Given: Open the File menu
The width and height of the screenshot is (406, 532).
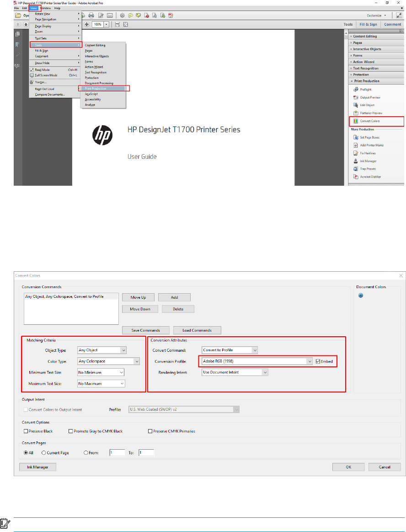Looking at the screenshot, I should point(16,8).
